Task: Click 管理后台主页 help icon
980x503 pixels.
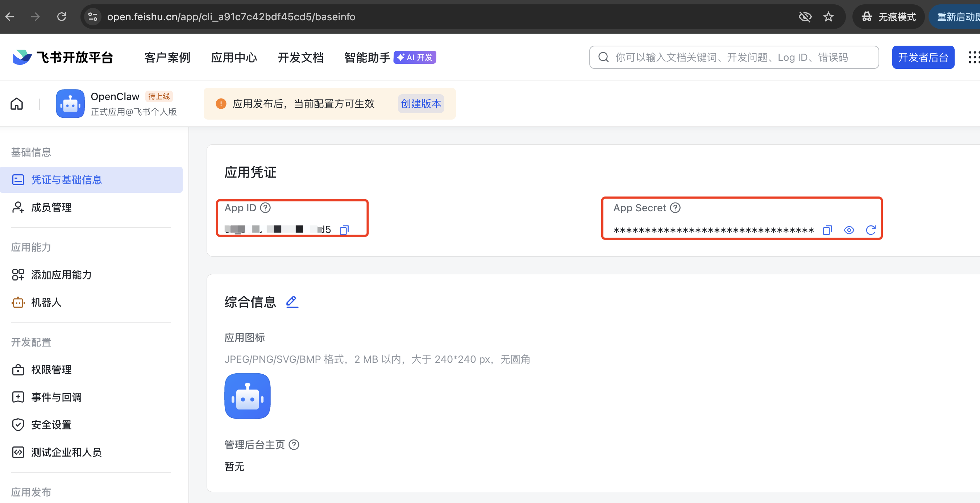Action: pyautogui.click(x=294, y=444)
